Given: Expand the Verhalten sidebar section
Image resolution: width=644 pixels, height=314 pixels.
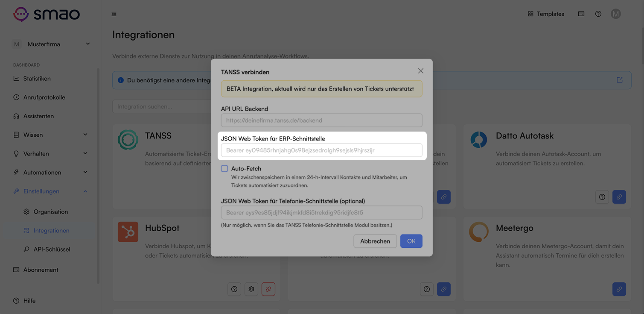Looking at the screenshot, I should pos(51,154).
